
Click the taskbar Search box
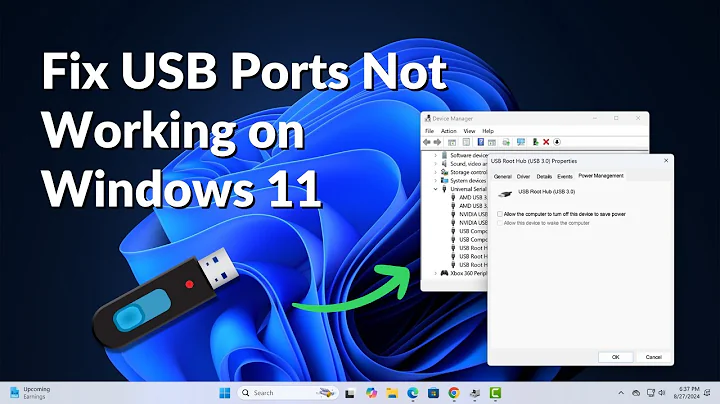pos(288,393)
